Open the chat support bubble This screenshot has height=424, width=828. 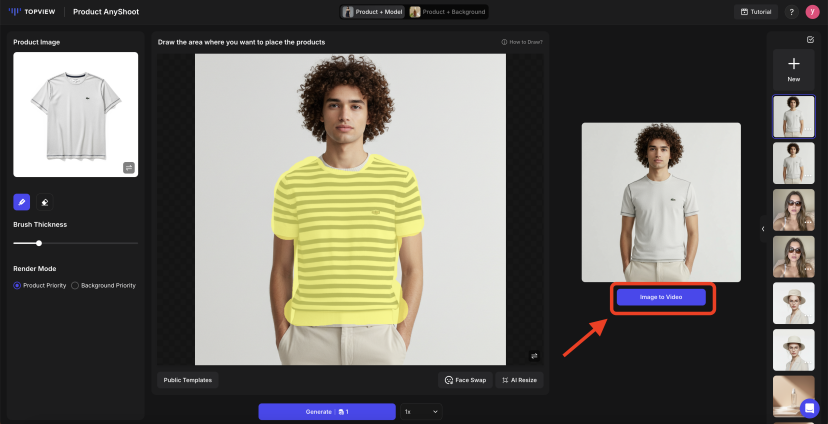pos(809,408)
